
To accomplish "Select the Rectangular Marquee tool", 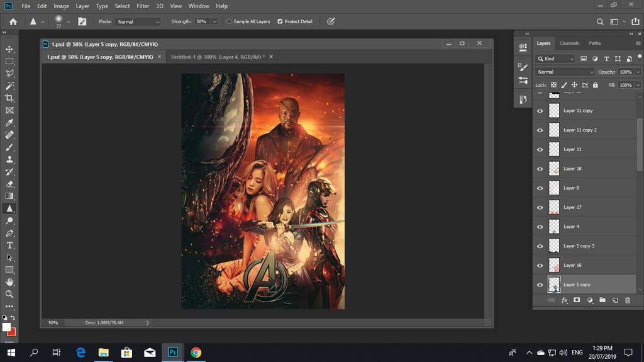I will (x=9, y=61).
